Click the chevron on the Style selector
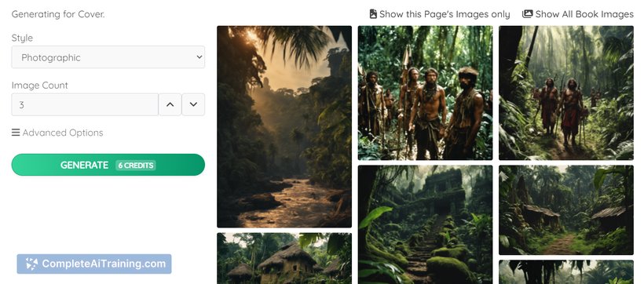 [x=199, y=57]
